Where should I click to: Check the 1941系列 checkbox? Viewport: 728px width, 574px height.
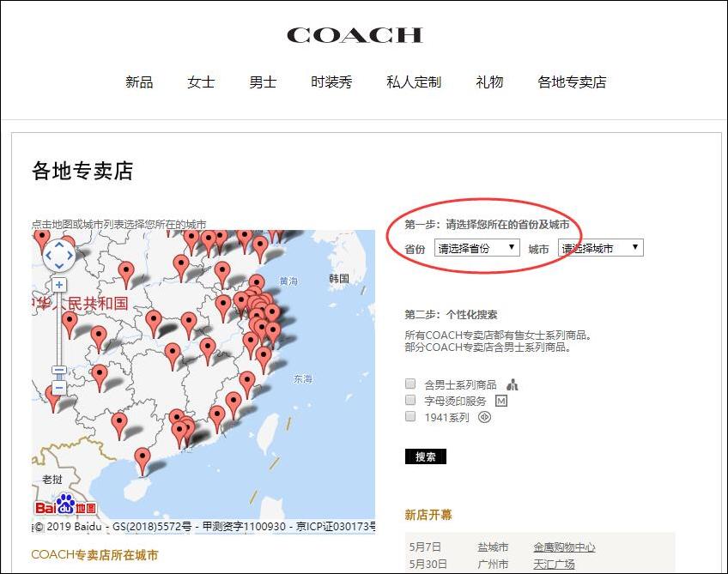(x=410, y=416)
